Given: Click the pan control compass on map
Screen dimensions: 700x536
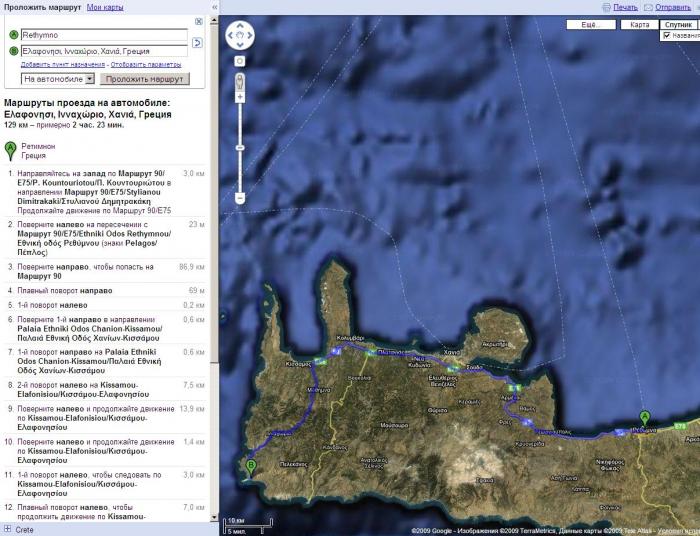Looking at the screenshot, I should coord(240,37).
